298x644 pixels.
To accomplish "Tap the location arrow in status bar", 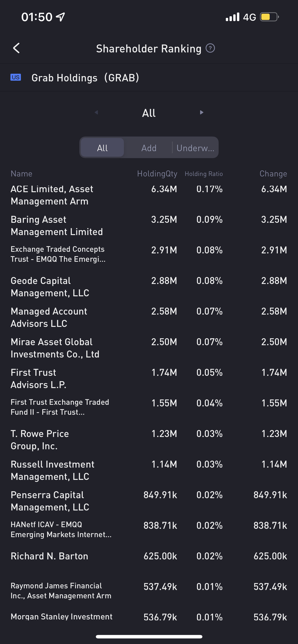I will click(x=61, y=17).
